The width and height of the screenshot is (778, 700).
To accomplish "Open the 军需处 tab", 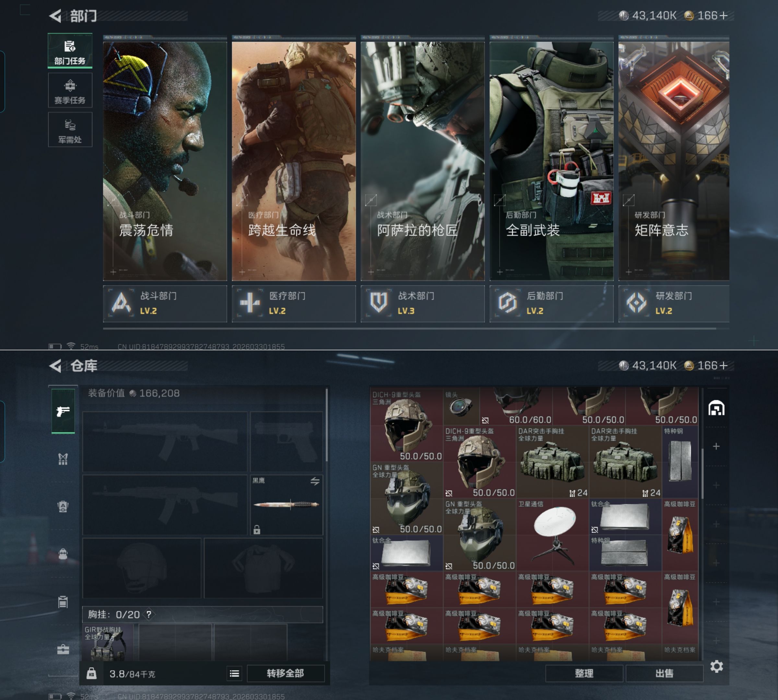I will [x=70, y=130].
